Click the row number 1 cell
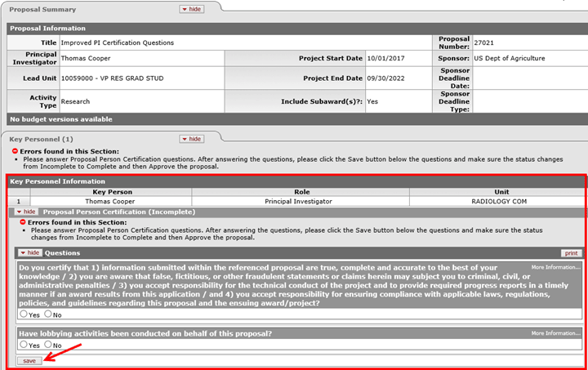 point(18,201)
